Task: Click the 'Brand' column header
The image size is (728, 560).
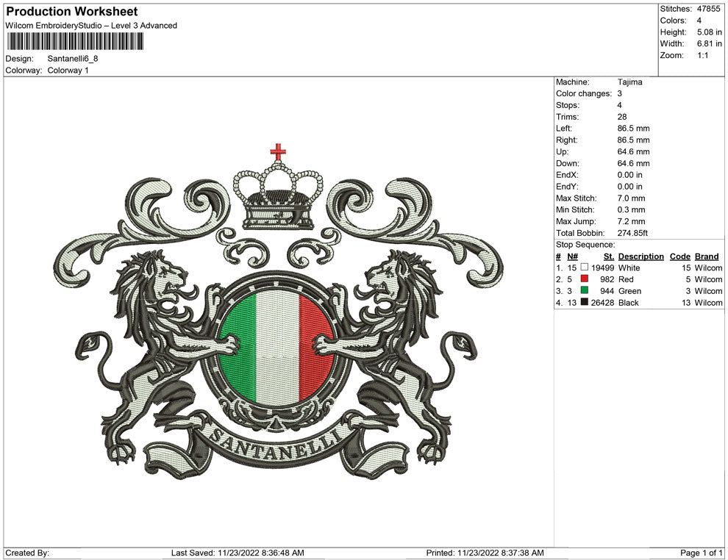Action: click(x=707, y=256)
